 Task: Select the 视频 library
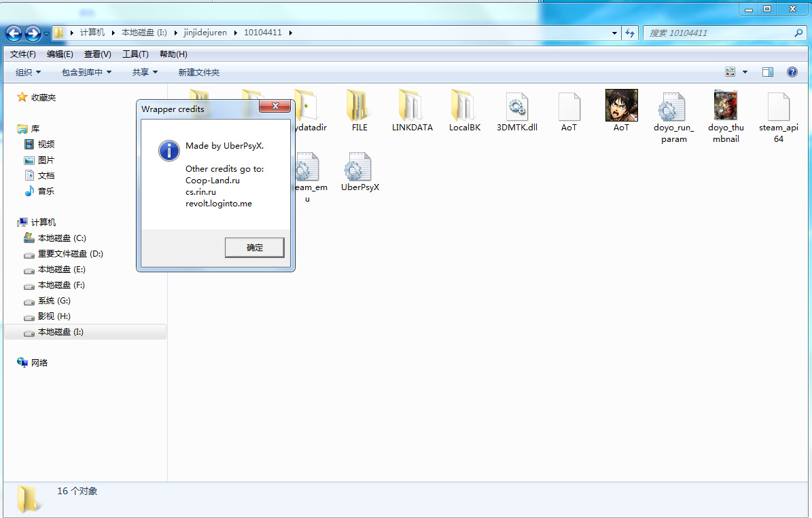[40, 145]
